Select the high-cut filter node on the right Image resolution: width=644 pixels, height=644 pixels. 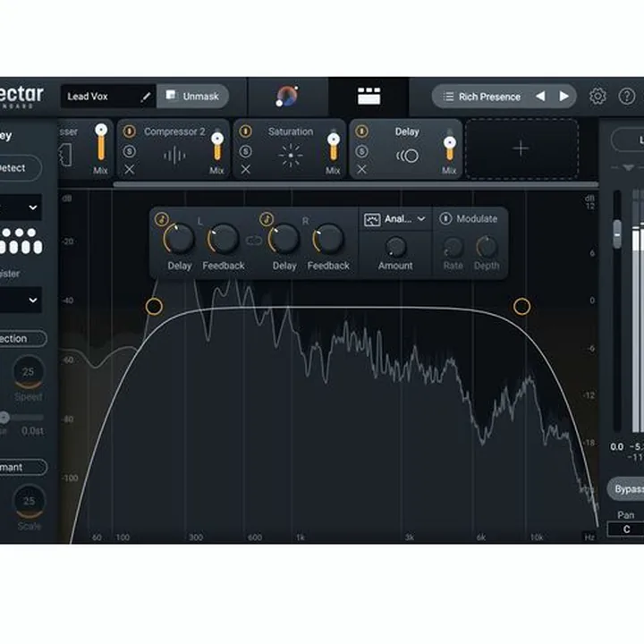521,307
